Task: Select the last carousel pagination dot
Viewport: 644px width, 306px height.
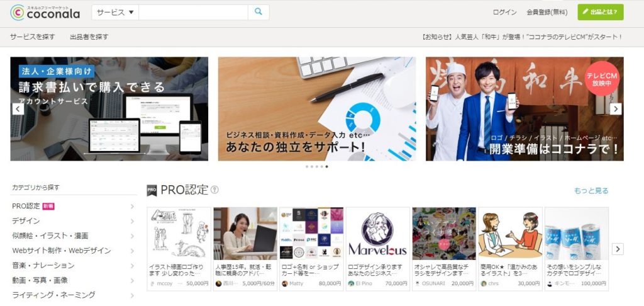Action: click(326, 167)
